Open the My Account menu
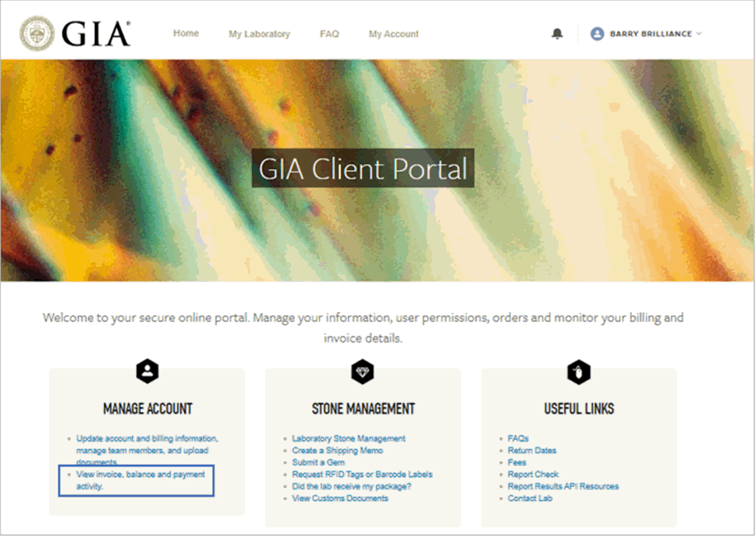 pos(393,34)
